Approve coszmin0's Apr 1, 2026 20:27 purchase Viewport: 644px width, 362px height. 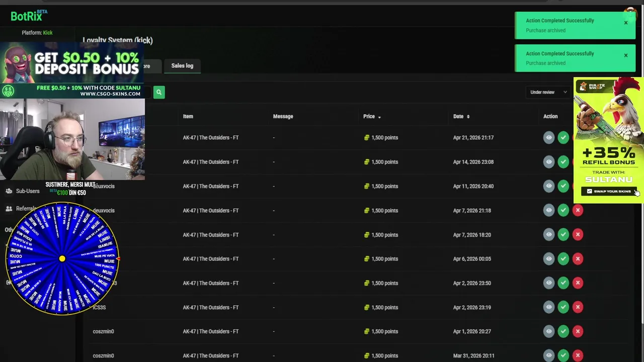click(x=563, y=331)
